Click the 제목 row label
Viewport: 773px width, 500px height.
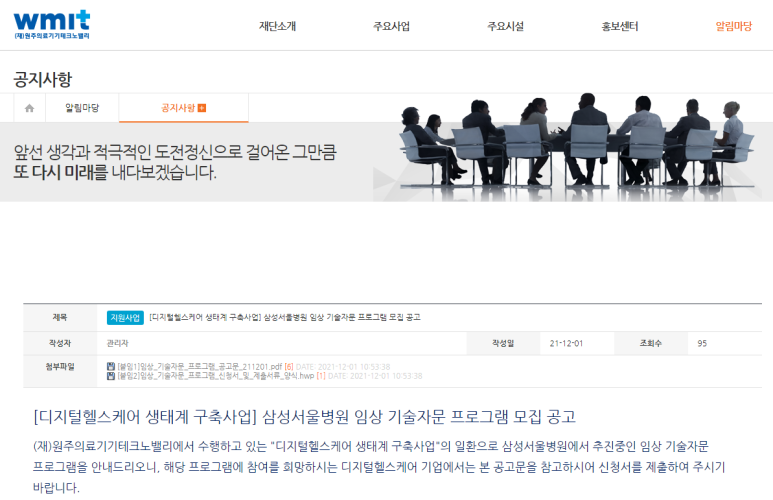pos(60,318)
